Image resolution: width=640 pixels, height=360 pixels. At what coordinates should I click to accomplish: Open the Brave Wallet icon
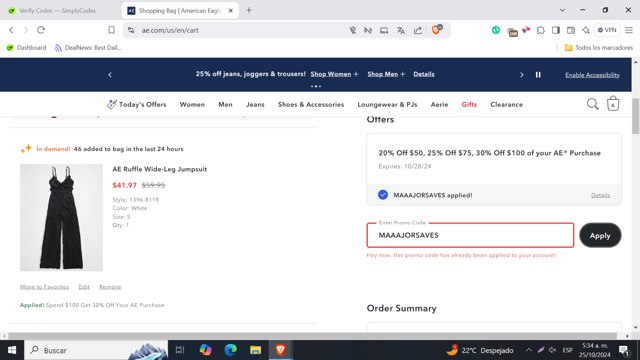(571, 30)
